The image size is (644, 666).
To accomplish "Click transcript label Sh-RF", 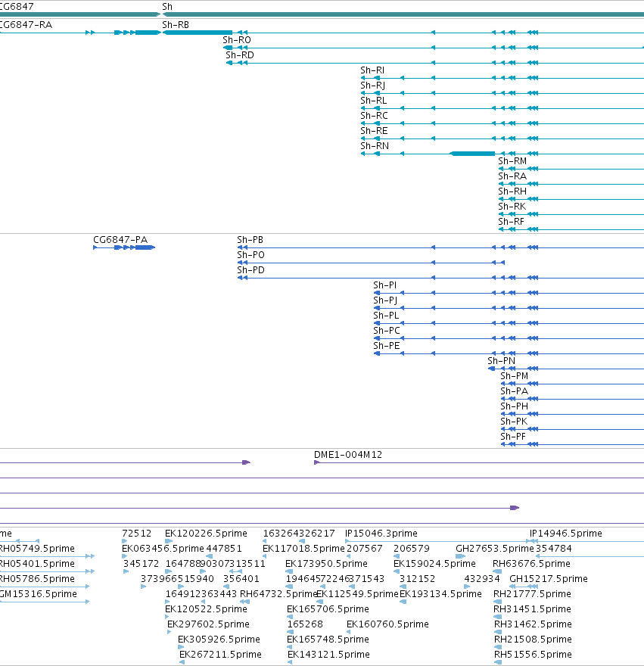I will click(x=512, y=222).
